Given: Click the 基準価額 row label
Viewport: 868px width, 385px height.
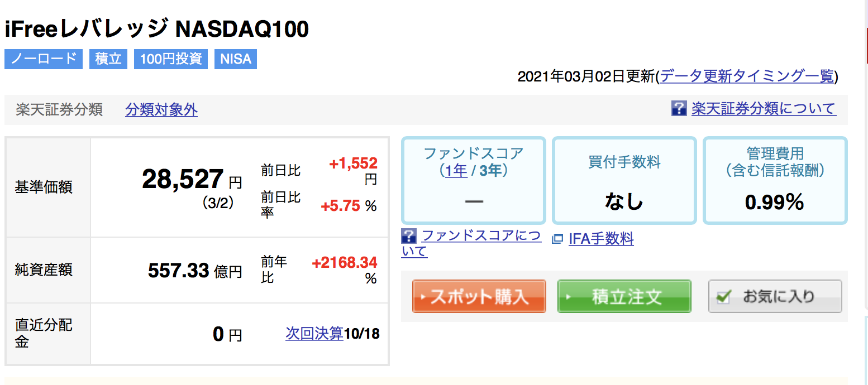Looking at the screenshot, I should coord(44,187).
